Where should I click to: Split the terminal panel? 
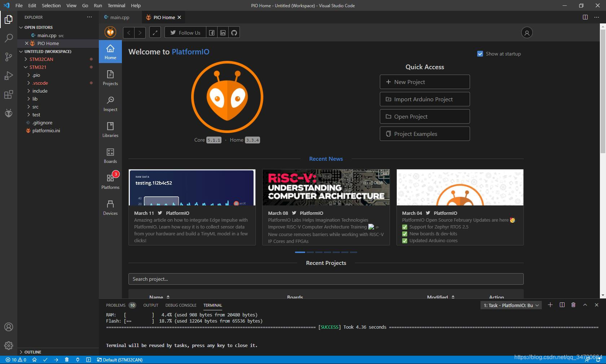[x=562, y=305]
